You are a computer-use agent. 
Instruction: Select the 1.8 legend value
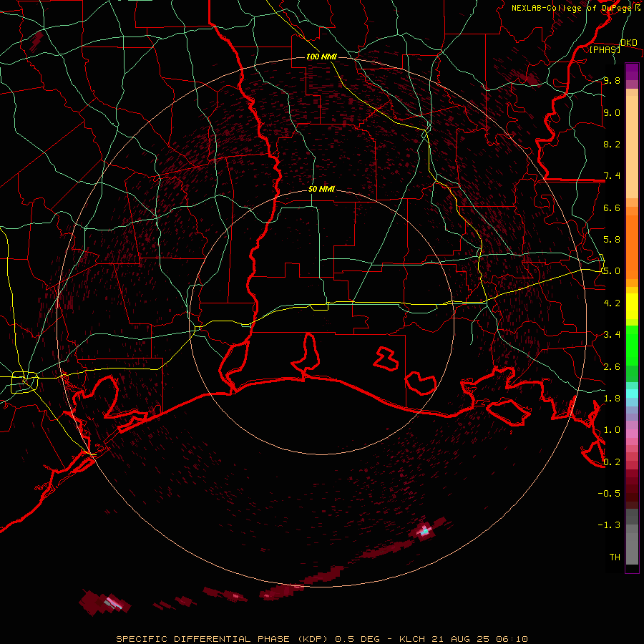[612, 399]
